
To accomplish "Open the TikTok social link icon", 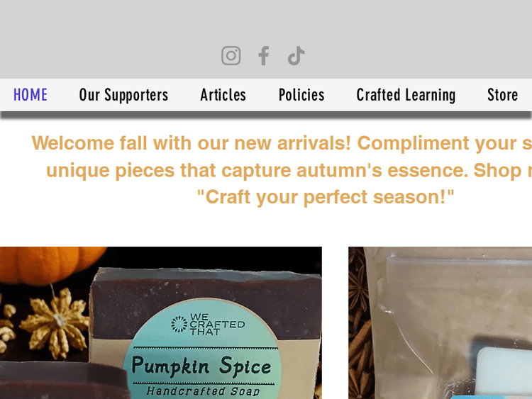I will [x=296, y=55].
